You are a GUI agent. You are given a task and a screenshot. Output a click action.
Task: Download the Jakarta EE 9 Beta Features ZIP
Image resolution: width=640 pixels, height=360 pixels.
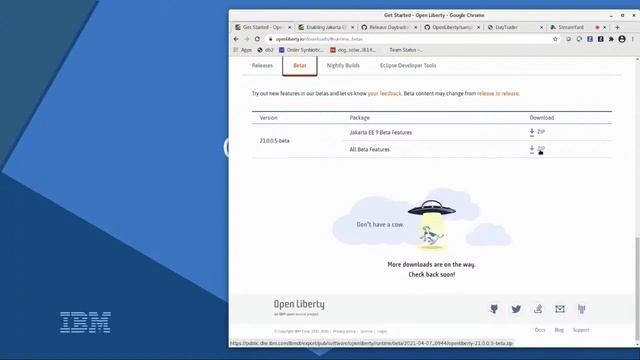click(537, 132)
